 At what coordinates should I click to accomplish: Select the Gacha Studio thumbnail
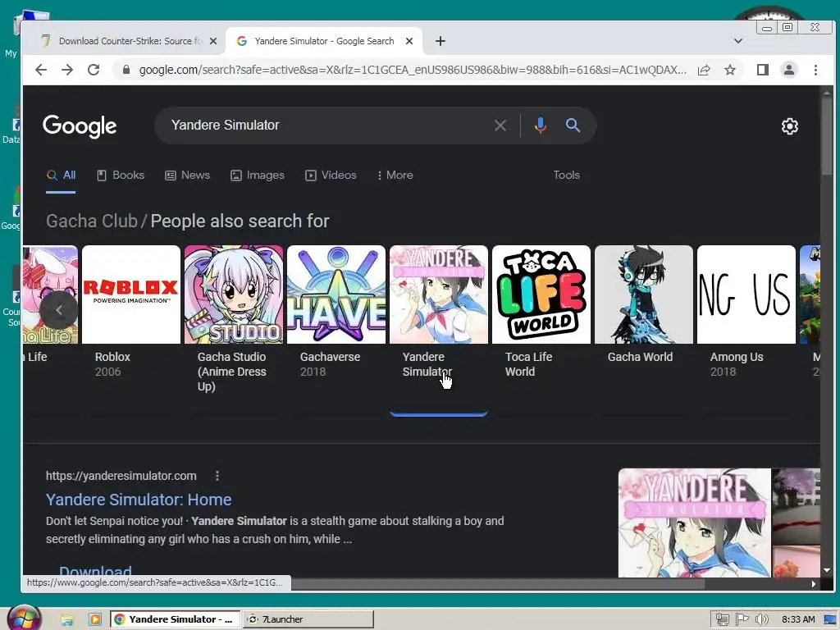click(234, 294)
